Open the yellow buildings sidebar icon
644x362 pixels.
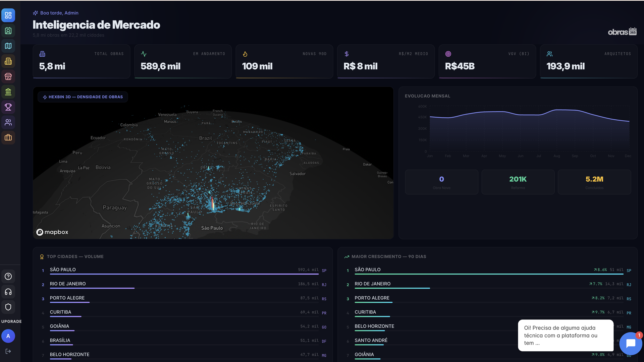point(8,61)
